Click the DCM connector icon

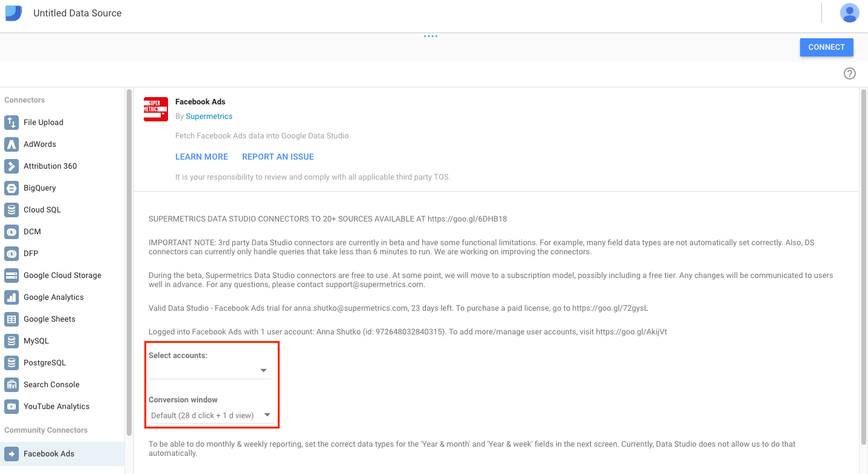click(12, 232)
